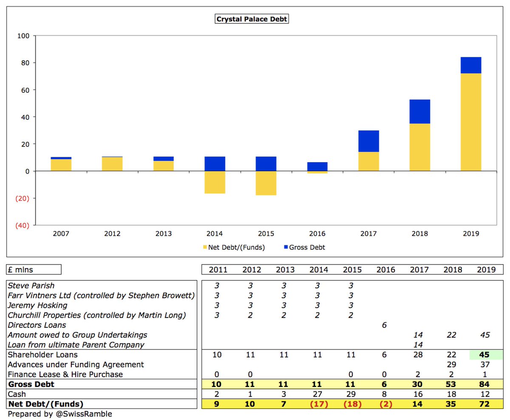Image resolution: width=510 pixels, height=420 pixels.
Task: Select the bold Net Debt/(Funds) row label
Action: (46, 404)
